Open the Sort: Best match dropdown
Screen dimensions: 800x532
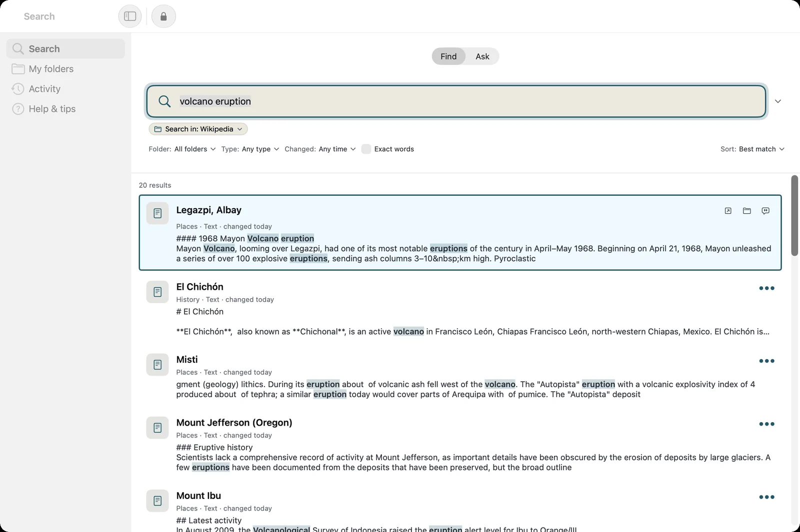pos(752,149)
